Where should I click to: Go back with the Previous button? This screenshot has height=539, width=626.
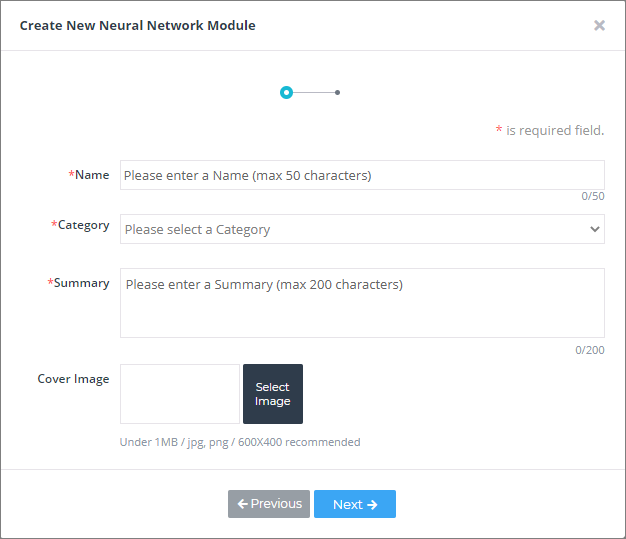point(269,504)
